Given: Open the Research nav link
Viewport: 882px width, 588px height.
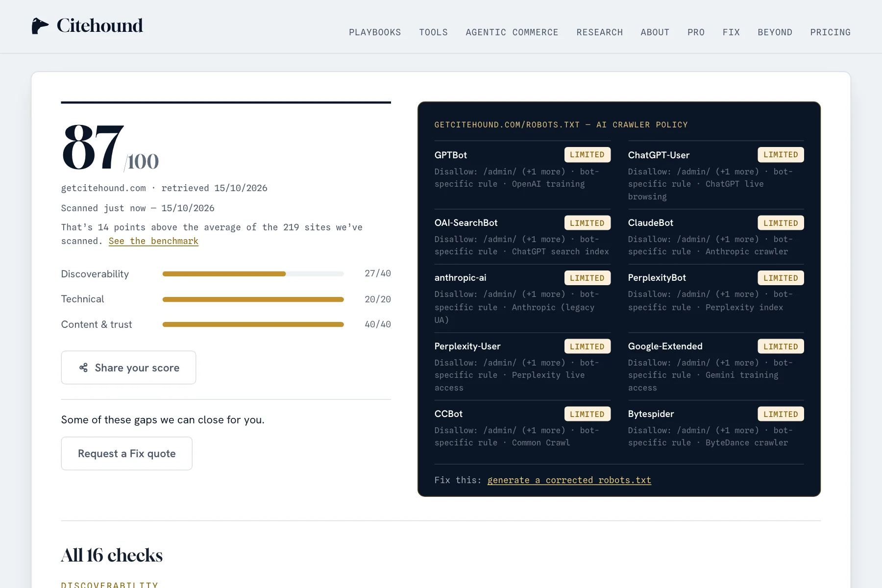Looking at the screenshot, I should coord(600,32).
